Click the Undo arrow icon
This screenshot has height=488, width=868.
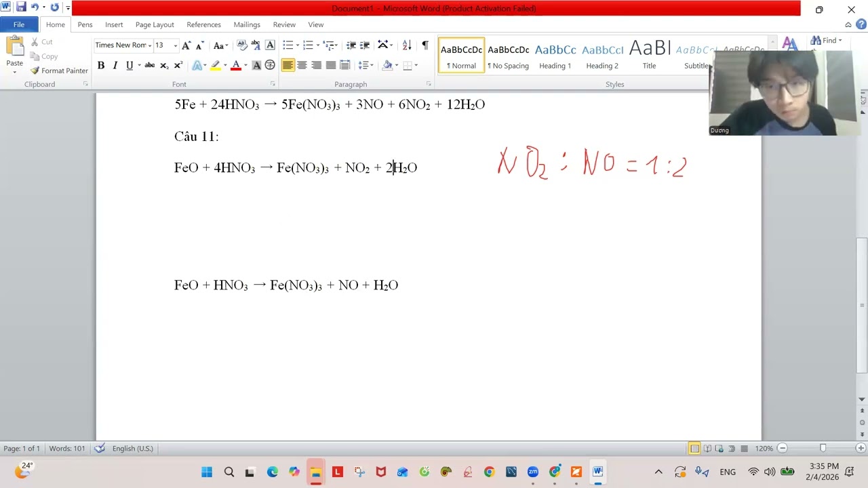[35, 7]
